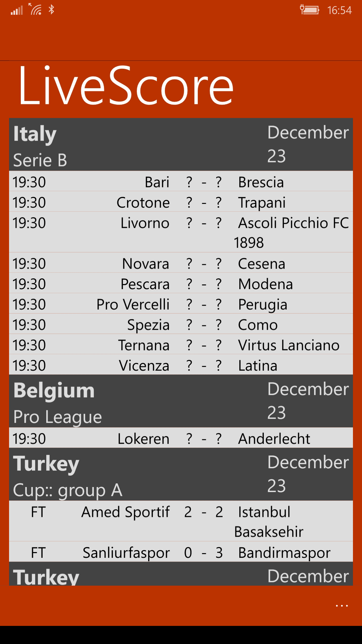The width and height of the screenshot is (362, 644).
Task: Select the Novara vs Cesena fixture
Action: tap(181, 263)
